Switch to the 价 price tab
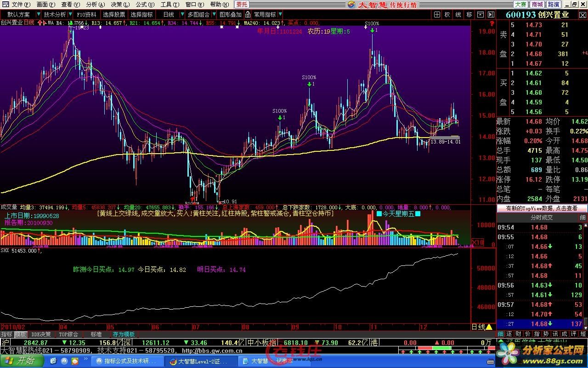 click(528, 333)
